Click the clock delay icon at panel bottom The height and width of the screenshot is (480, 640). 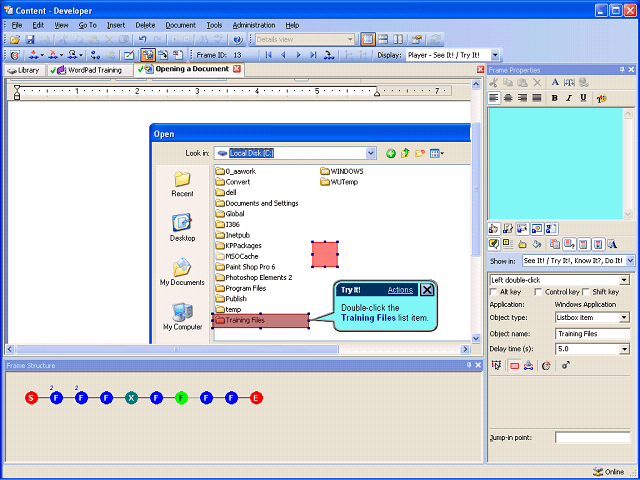(x=546, y=366)
